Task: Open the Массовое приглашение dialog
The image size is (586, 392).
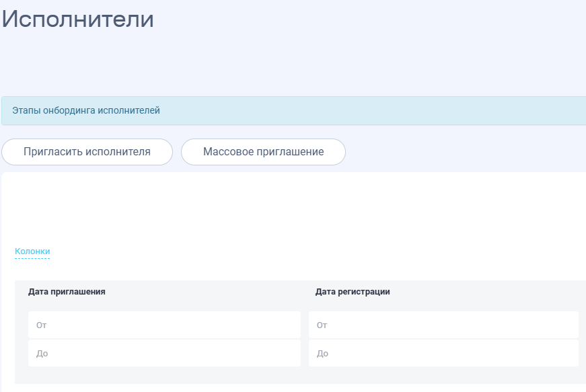Action: pos(263,152)
